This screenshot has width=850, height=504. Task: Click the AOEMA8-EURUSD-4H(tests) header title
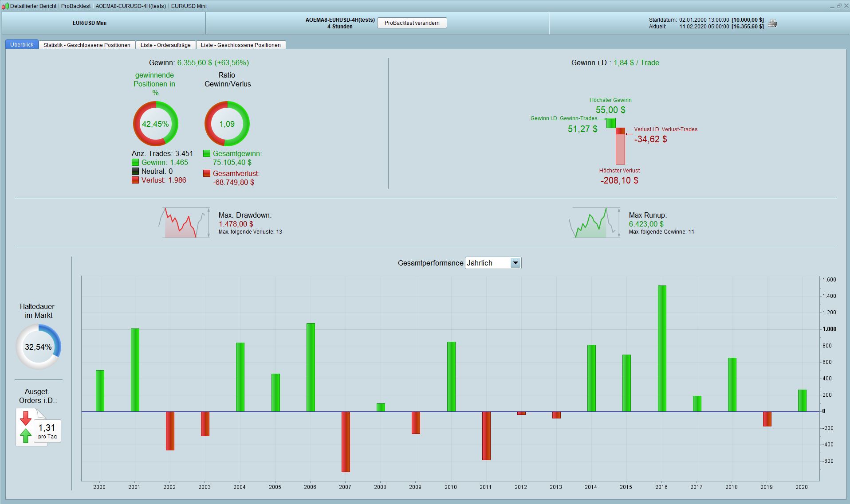tap(340, 20)
